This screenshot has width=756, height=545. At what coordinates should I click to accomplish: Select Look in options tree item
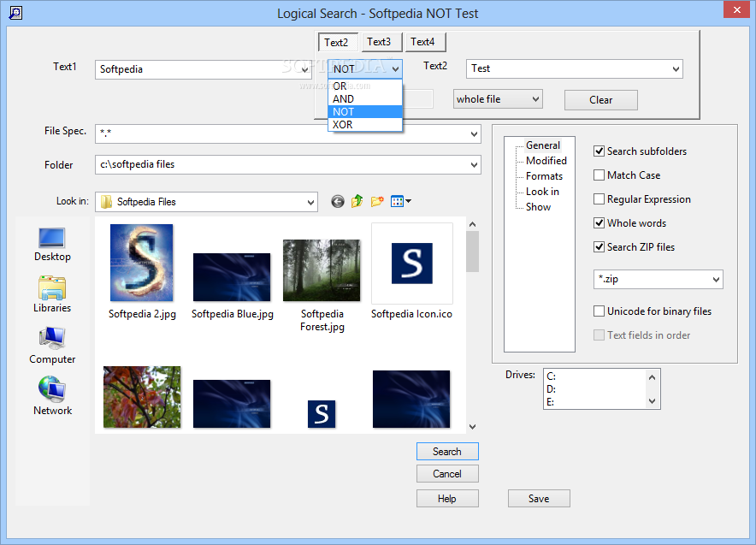542,192
